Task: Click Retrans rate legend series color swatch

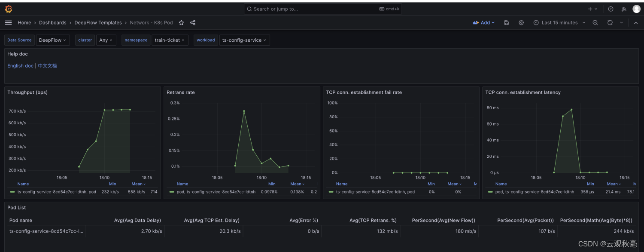Action: coord(172,192)
